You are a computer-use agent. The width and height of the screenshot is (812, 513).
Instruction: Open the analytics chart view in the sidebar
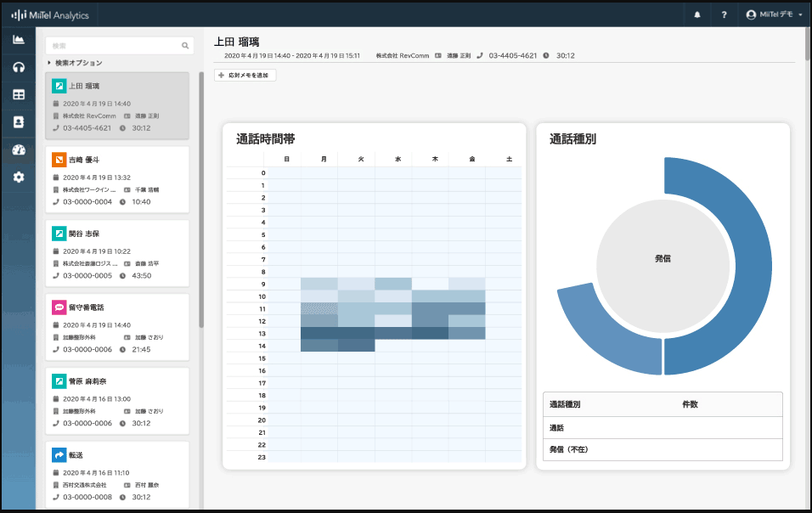18,39
